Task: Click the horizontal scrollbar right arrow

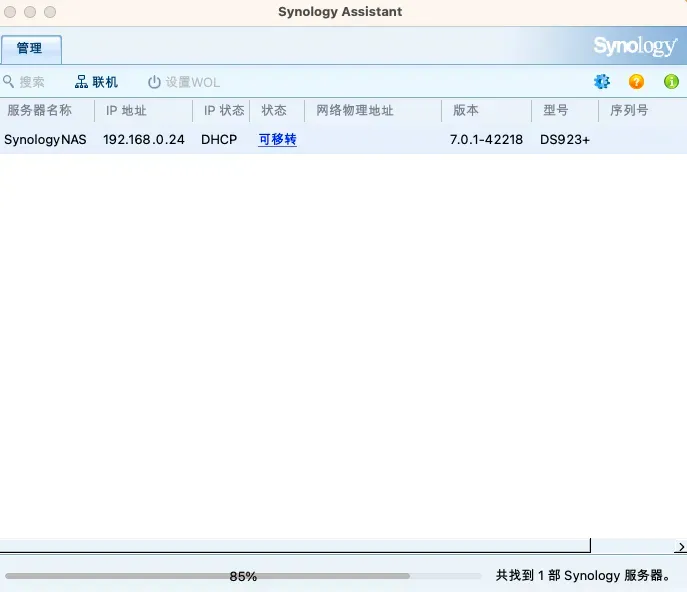Action: click(681, 546)
